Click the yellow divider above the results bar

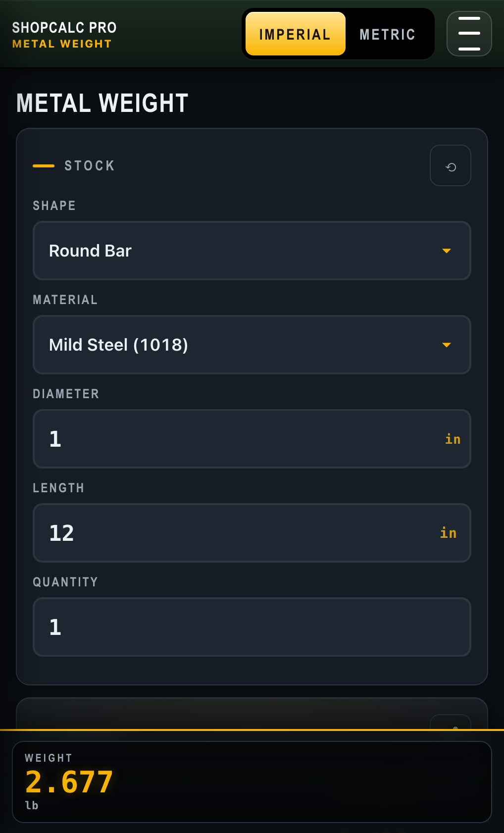click(252, 730)
